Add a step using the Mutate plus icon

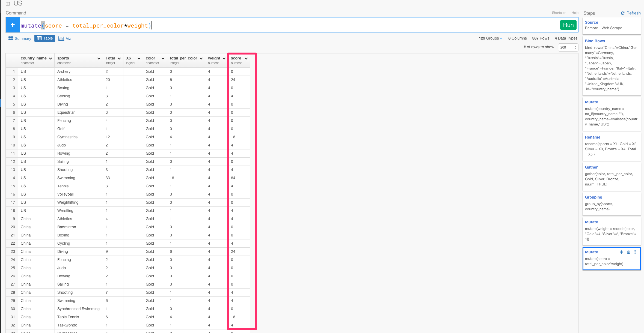(x=621, y=252)
